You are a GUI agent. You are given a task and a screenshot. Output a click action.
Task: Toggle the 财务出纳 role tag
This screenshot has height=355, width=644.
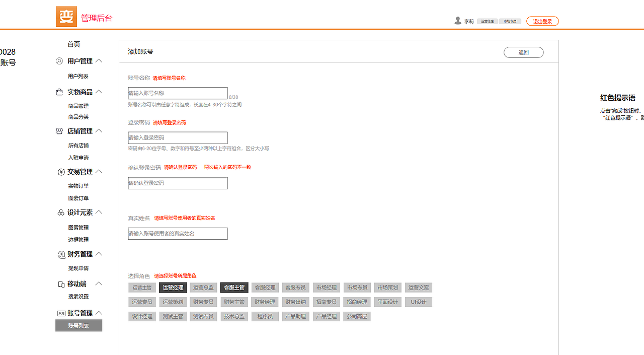[296, 302]
